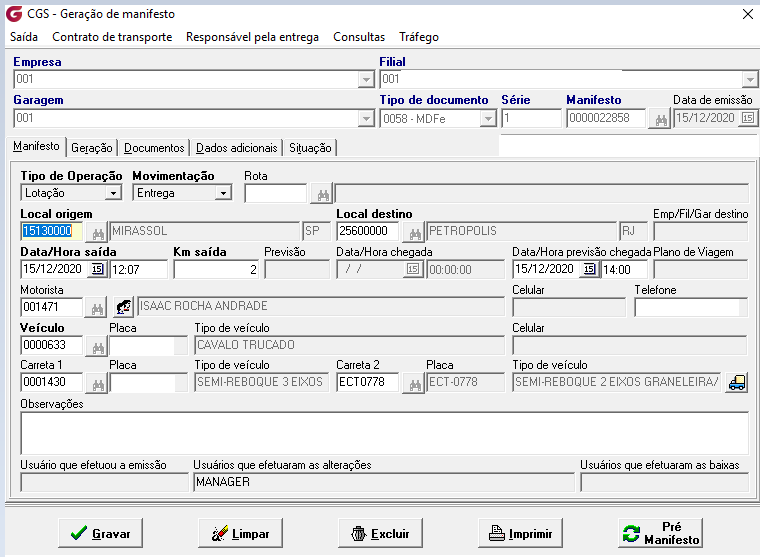Open calendar for Data/Hora chegada

(412, 269)
